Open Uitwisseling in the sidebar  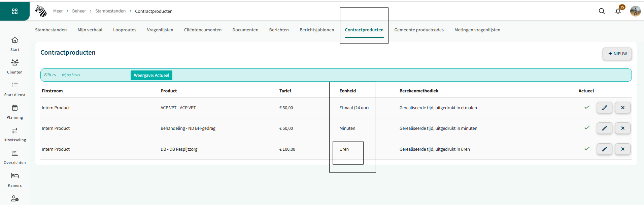[15, 134]
